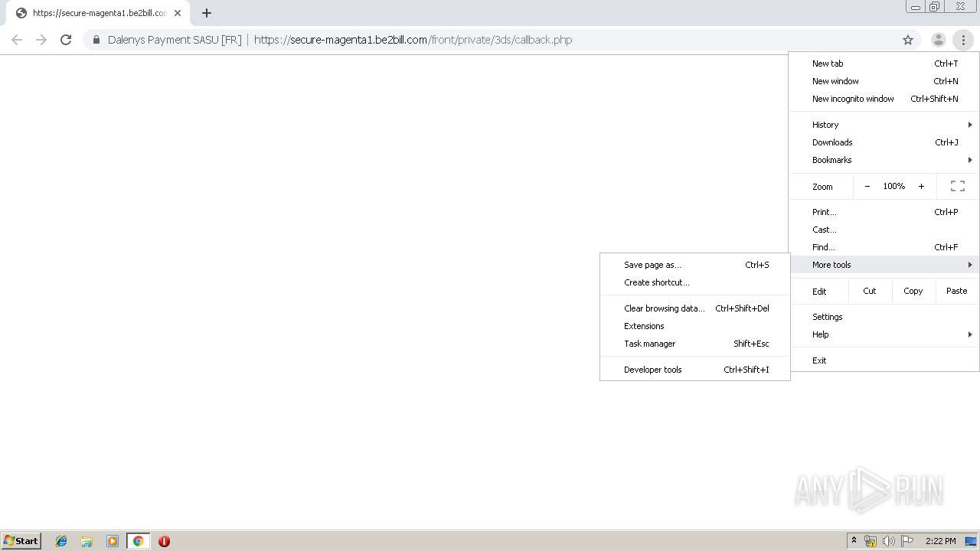The width and height of the screenshot is (980, 551).
Task: Click the padlock site security icon
Action: pos(96,40)
